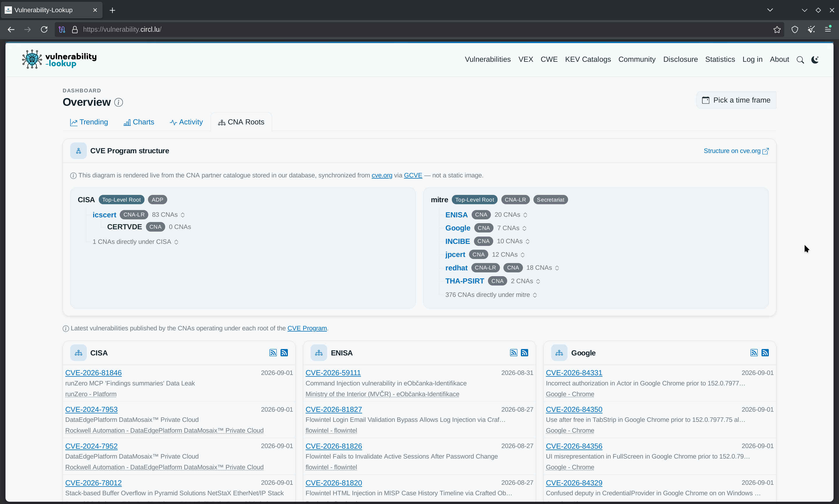Open CVE-2026-84331 entry

point(574,373)
